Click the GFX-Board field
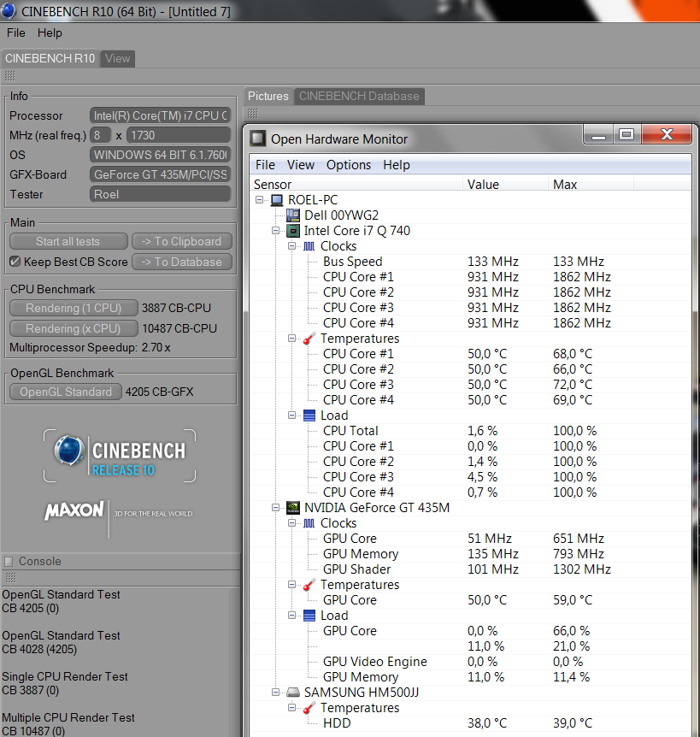 coord(160,175)
